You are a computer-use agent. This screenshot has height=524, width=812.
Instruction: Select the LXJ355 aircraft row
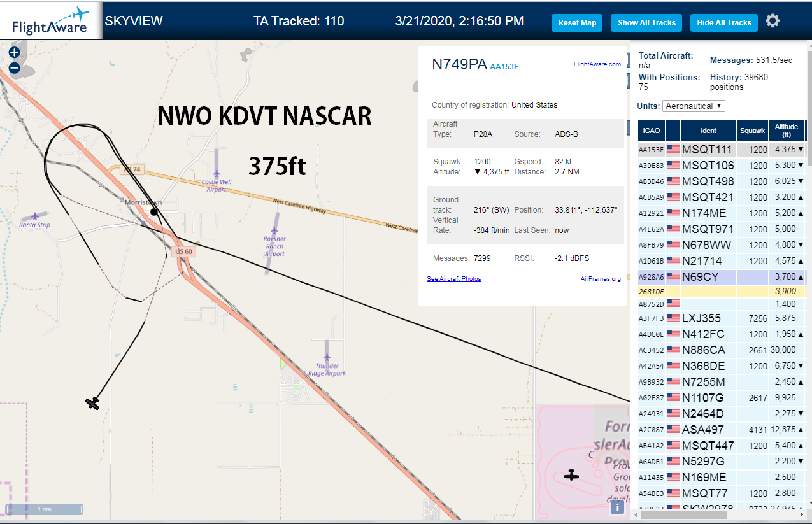tap(722, 318)
